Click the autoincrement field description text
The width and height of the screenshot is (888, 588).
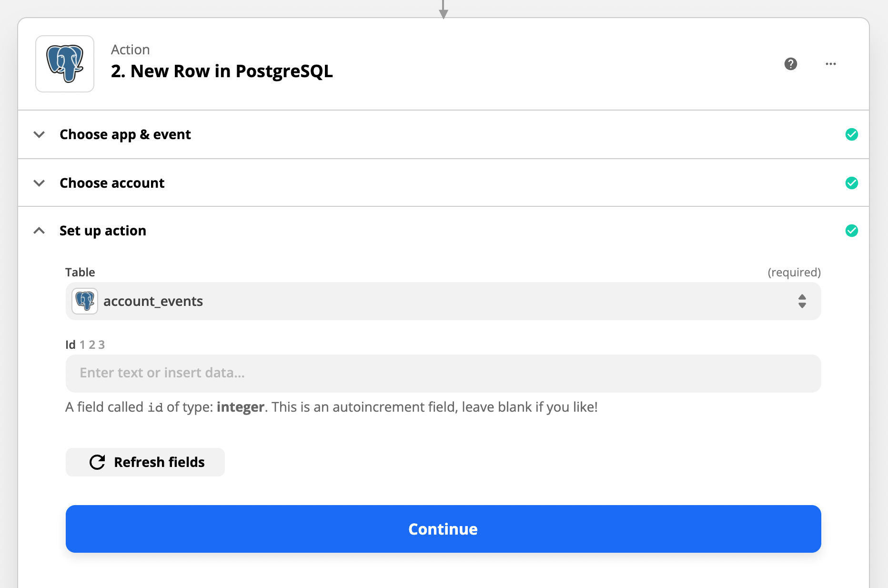pyautogui.click(x=332, y=407)
